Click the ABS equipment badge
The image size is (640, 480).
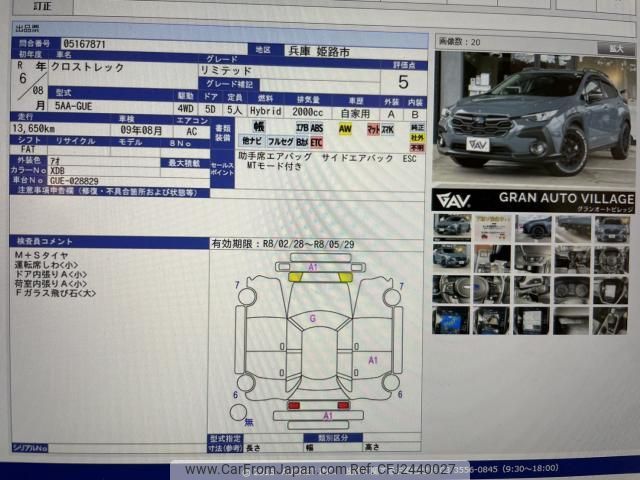click(316, 129)
